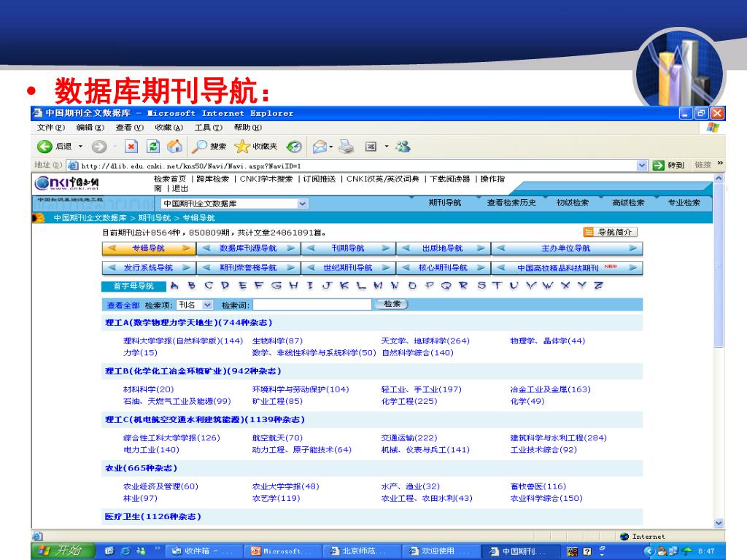
Task: Click the Windows 开始 Start button
Action: [63, 551]
